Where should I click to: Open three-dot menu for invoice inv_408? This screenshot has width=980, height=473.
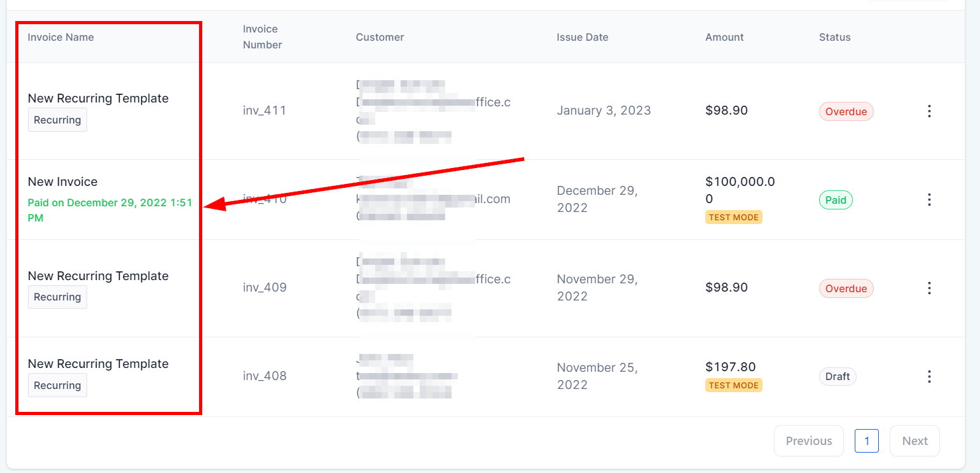pyautogui.click(x=929, y=376)
